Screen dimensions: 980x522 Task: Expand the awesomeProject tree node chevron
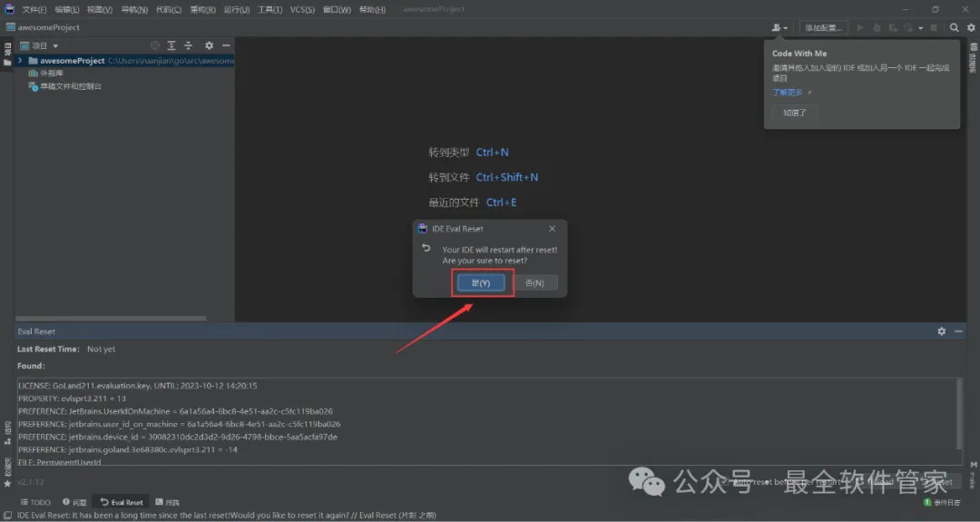21,61
